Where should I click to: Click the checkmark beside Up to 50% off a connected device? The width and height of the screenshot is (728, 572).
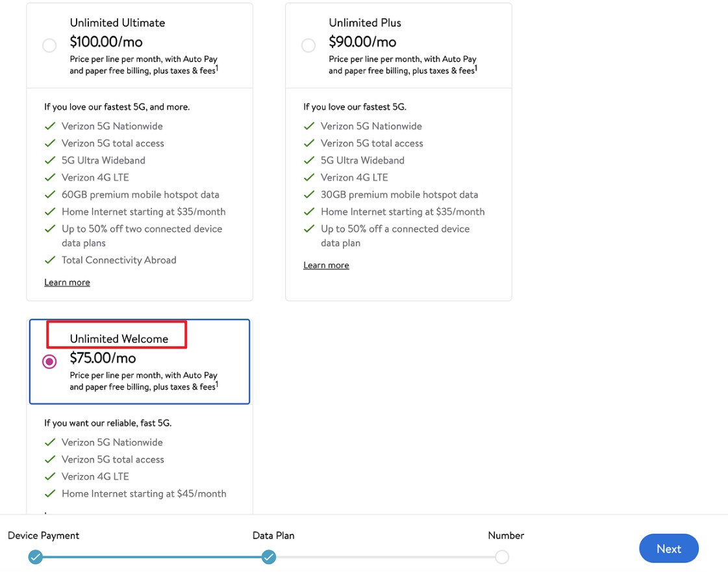[309, 229]
